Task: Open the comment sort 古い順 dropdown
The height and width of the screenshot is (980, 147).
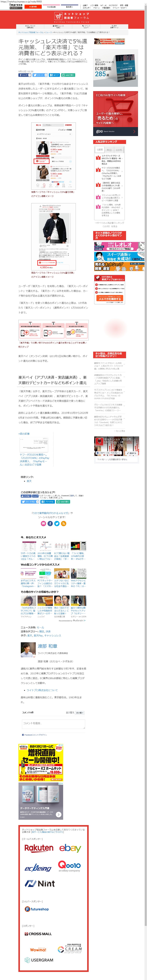Action: point(79,713)
